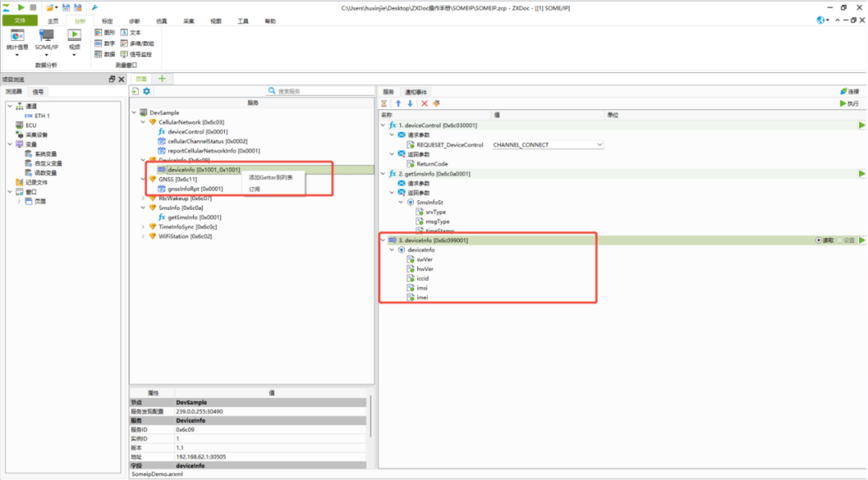Collapse the 变量 variables tree node
Image resolution: width=868 pixels, height=480 pixels.
coord(10,145)
